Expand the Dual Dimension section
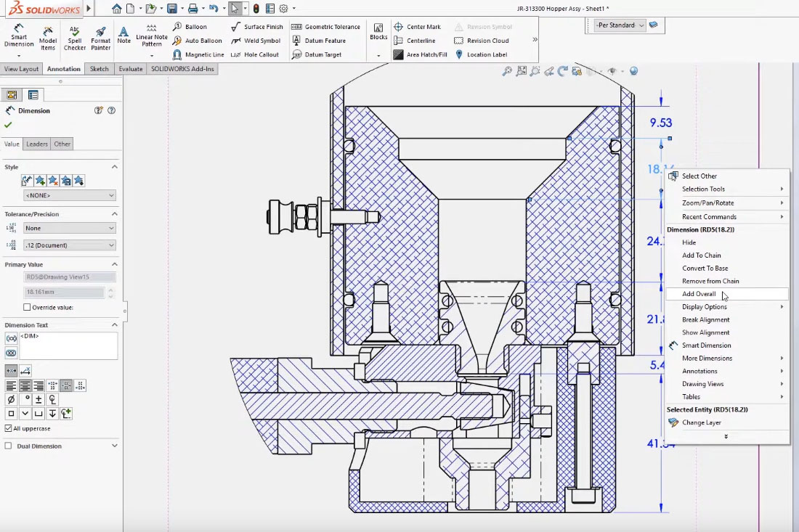This screenshot has width=799, height=532. (x=115, y=446)
